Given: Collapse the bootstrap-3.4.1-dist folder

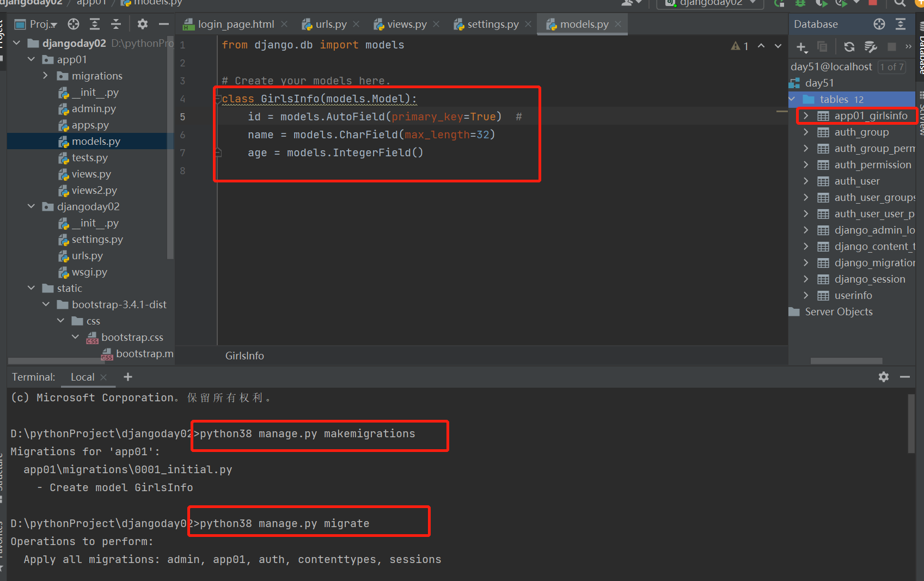Looking at the screenshot, I should point(46,304).
